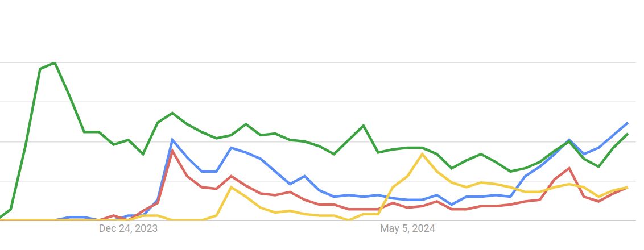Click the yellow line's rightmost endpoint

click(628, 187)
